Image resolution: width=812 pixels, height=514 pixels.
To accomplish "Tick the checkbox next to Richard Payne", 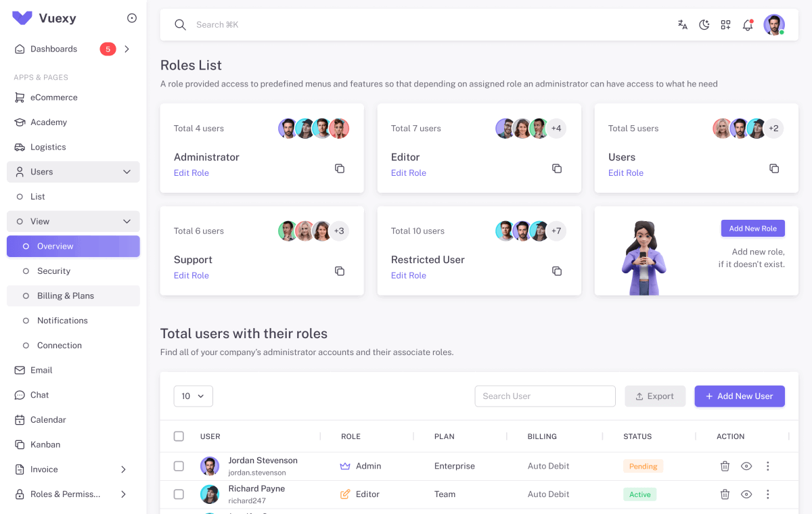I will point(179,494).
